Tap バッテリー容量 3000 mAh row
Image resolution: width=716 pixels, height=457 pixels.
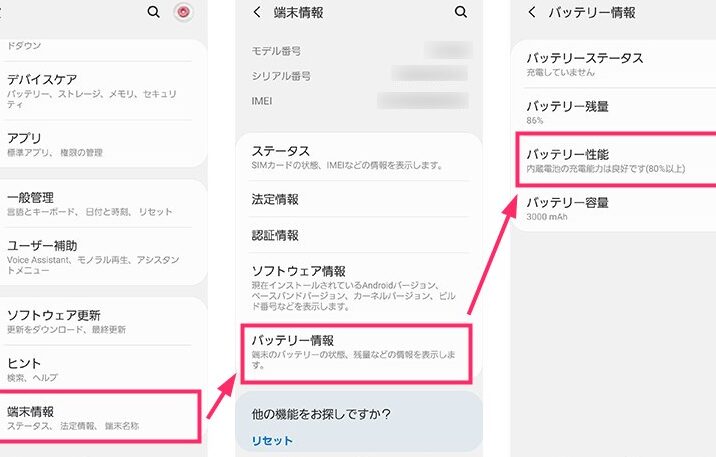615,208
